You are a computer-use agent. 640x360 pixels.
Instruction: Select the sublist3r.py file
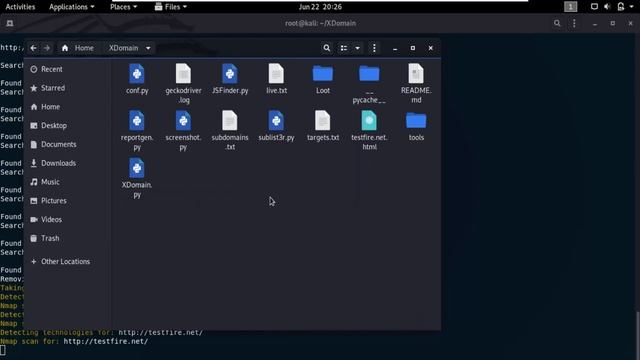pyautogui.click(x=276, y=126)
